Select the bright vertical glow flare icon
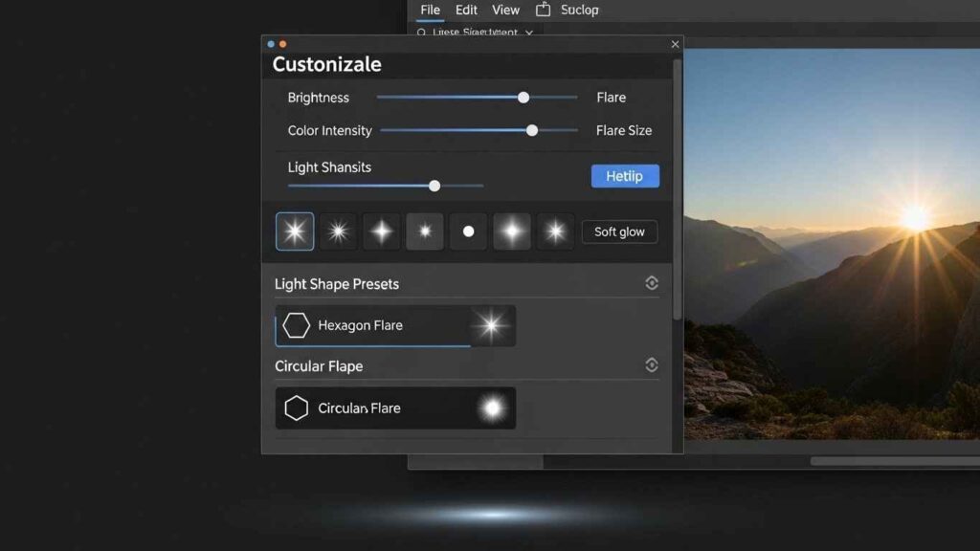The image size is (980, 551). coord(511,231)
